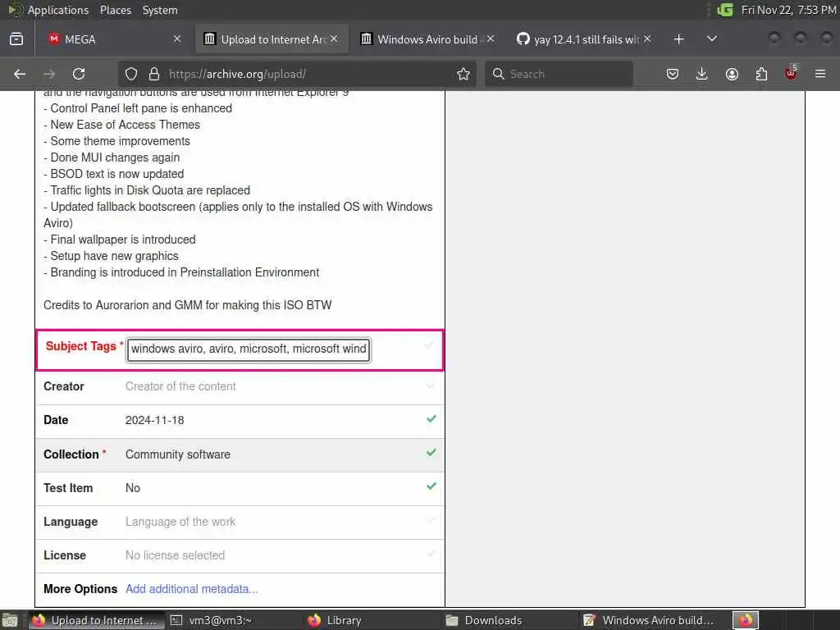Screen dimensions: 840x630
Task: Open the uBlock Origin extension icon
Action: [x=791, y=73]
